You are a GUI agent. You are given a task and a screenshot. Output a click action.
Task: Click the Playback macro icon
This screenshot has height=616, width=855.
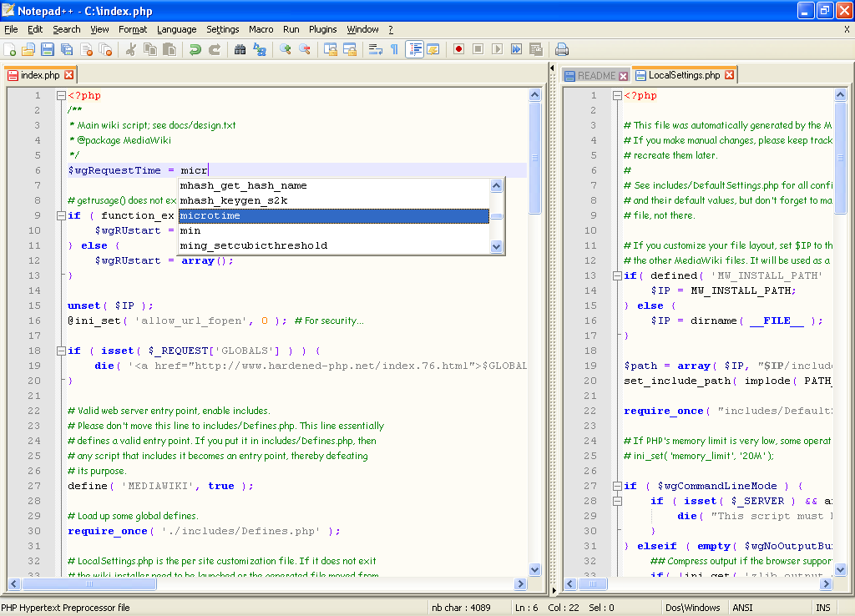coord(496,48)
